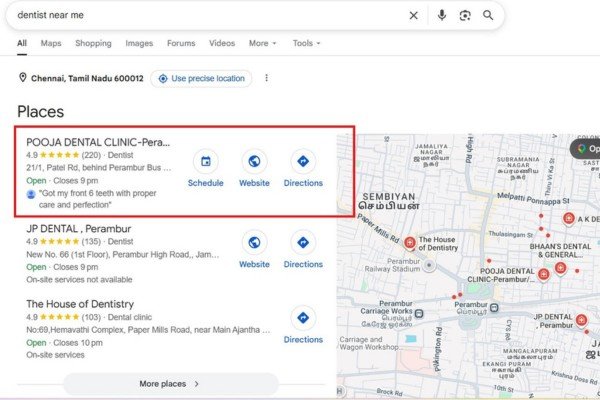
Task: Click the A K Dental map pin
Action: pyautogui.click(x=569, y=219)
